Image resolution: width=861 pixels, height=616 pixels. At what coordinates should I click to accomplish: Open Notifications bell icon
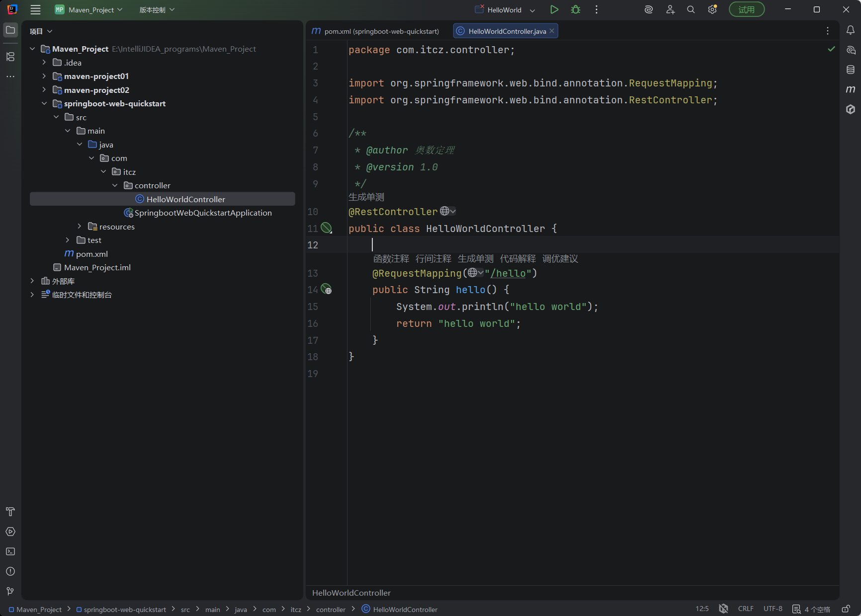coord(851,30)
